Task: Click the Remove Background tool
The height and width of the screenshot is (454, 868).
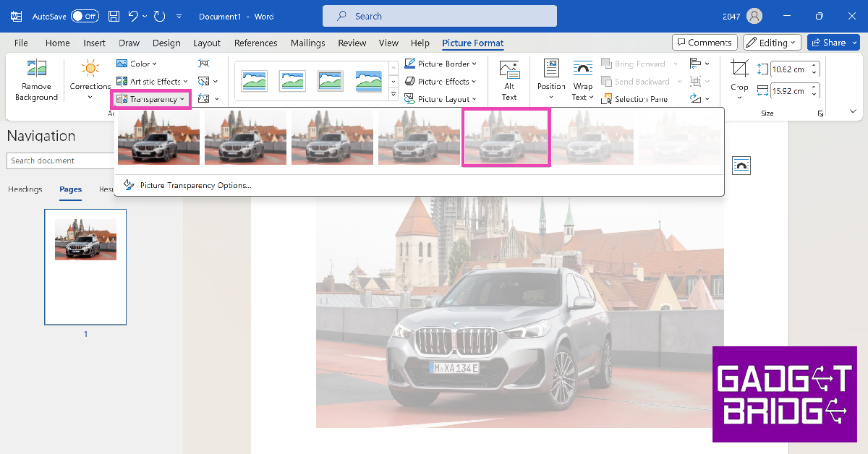Action: coord(36,80)
